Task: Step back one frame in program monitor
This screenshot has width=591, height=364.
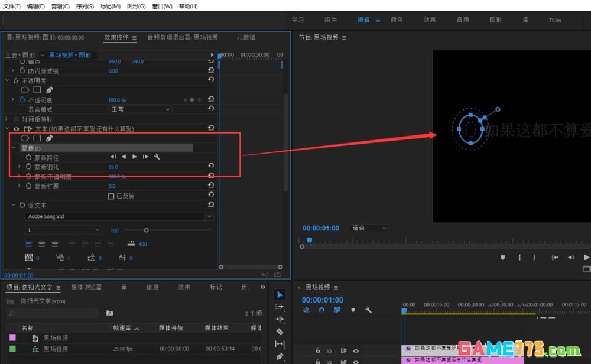Action: [571, 258]
